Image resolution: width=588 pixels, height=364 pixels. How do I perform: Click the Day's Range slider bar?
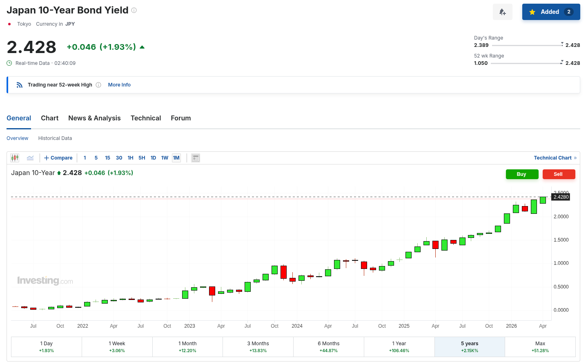click(527, 45)
